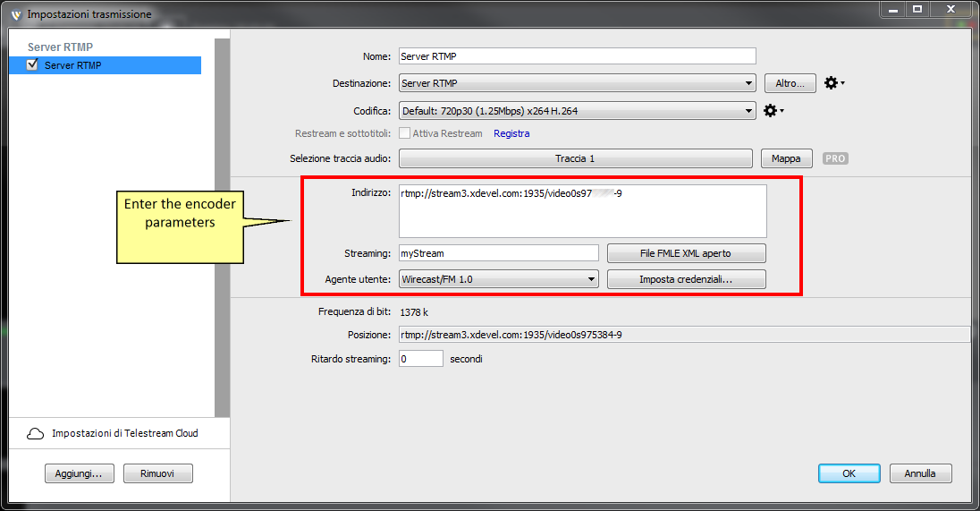
Task: Tick the Attiva Restream checkbox
Action: point(405,133)
